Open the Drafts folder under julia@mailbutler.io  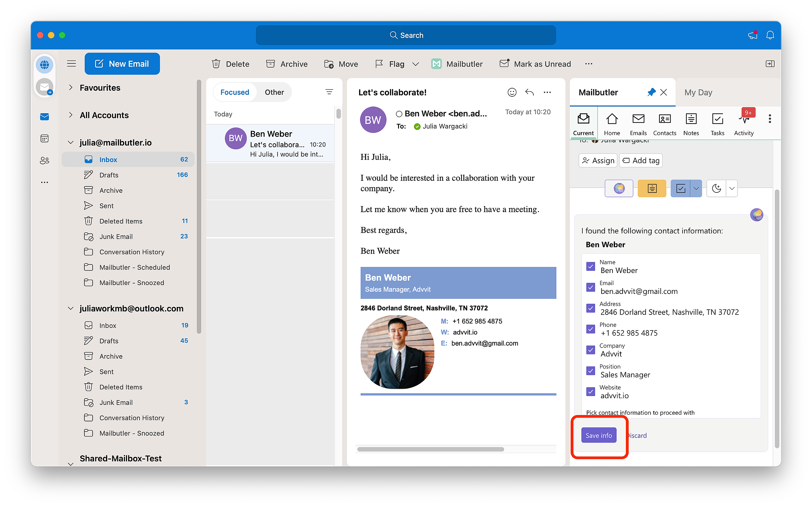coord(128,175)
